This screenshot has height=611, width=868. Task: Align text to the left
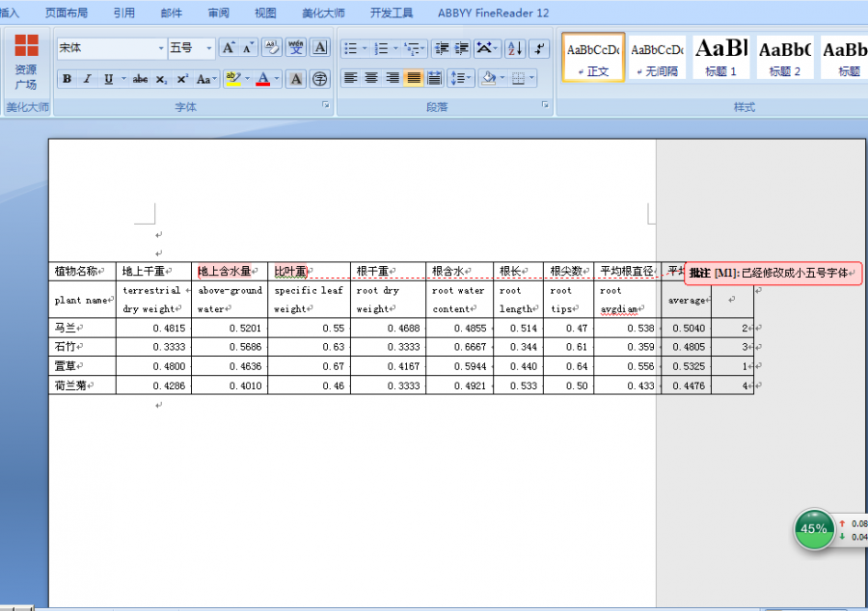pos(350,78)
